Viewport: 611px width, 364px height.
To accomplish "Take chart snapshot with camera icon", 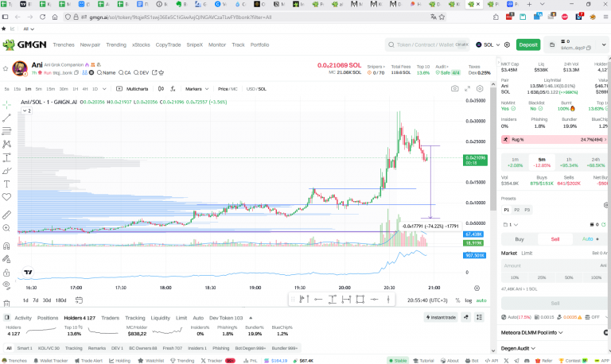I will [x=455, y=89].
